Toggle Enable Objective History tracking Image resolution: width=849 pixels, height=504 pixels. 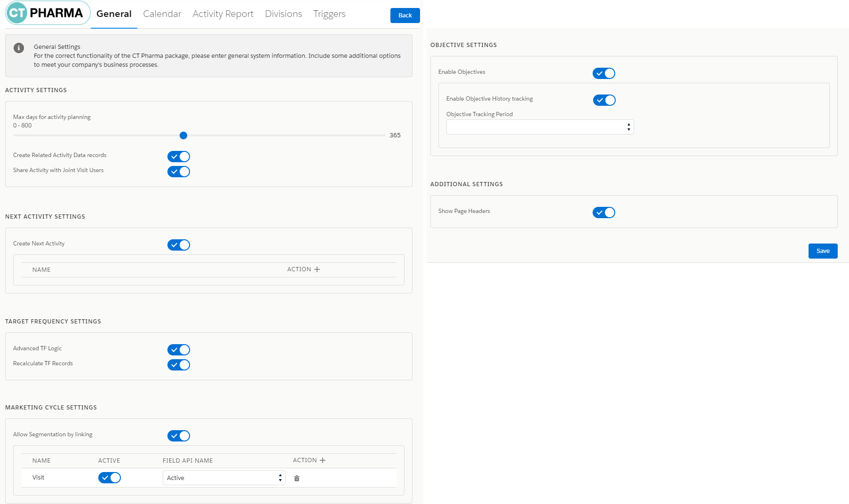[x=604, y=100]
